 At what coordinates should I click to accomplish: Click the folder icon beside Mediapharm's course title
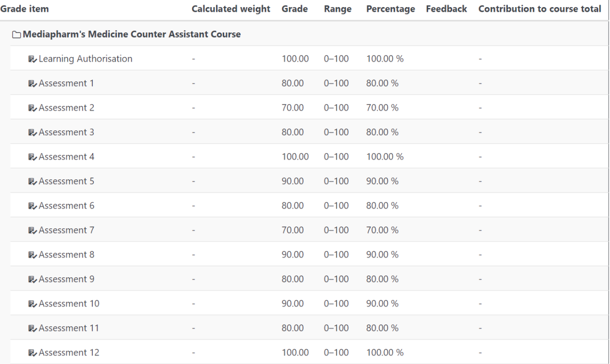[x=17, y=34]
